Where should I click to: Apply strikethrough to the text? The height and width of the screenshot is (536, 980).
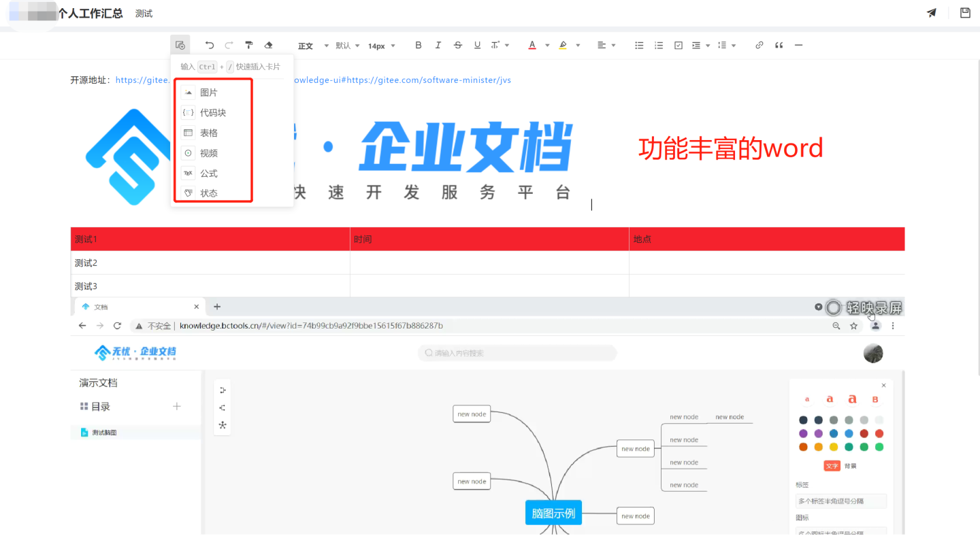point(458,46)
